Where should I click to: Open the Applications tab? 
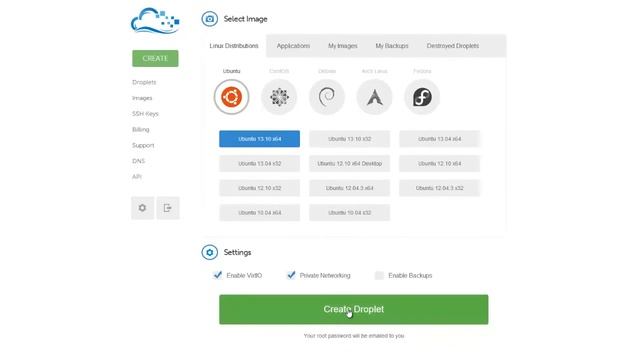293,46
